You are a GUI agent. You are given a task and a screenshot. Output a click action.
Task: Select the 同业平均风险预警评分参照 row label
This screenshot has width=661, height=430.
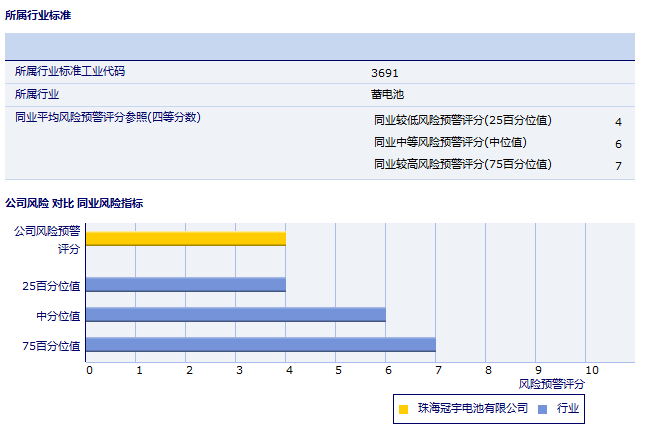tap(108, 118)
